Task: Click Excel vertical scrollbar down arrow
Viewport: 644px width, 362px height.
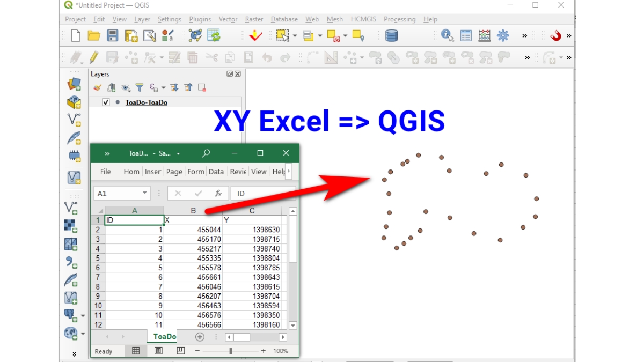Action: (x=293, y=326)
